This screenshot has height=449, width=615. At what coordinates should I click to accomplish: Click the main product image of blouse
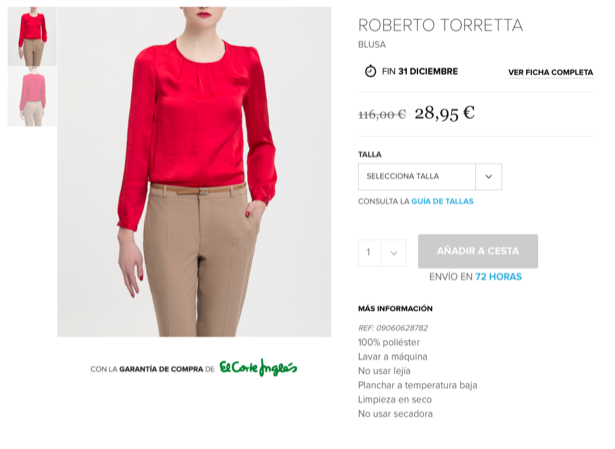[x=194, y=172]
